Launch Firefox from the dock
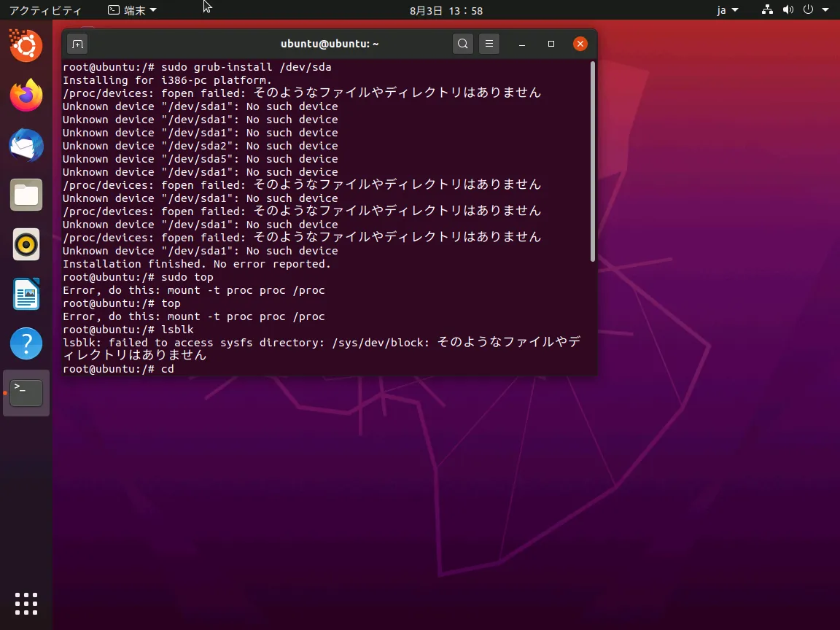The width and height of the screenshot is (840, 630). 26,96
